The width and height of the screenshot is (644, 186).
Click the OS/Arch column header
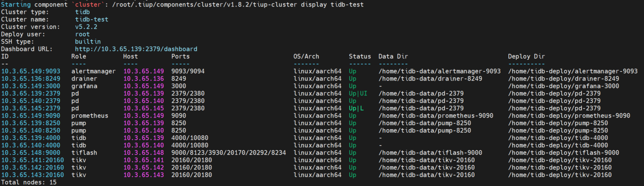tap(306, 56)
